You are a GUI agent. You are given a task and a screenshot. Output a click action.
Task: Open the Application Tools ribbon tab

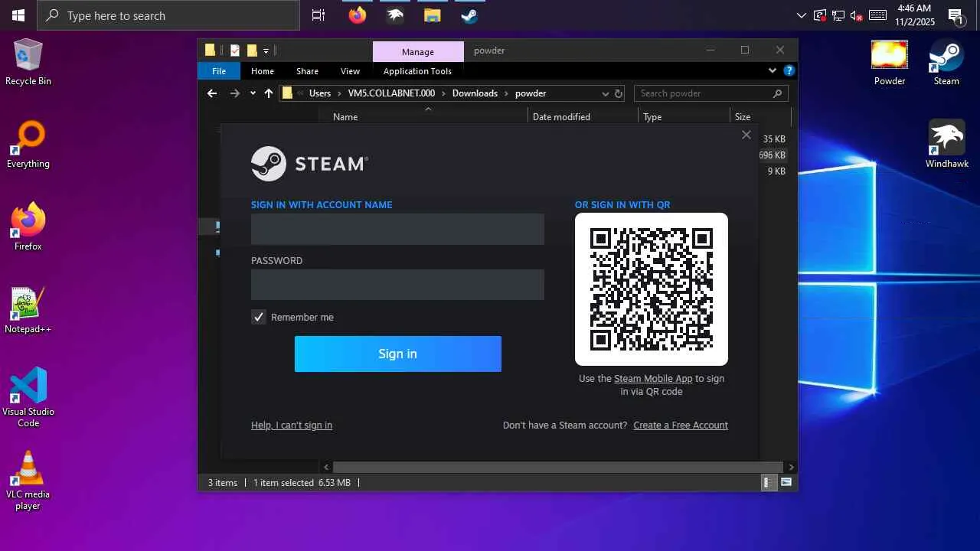[x=417, y=71]
